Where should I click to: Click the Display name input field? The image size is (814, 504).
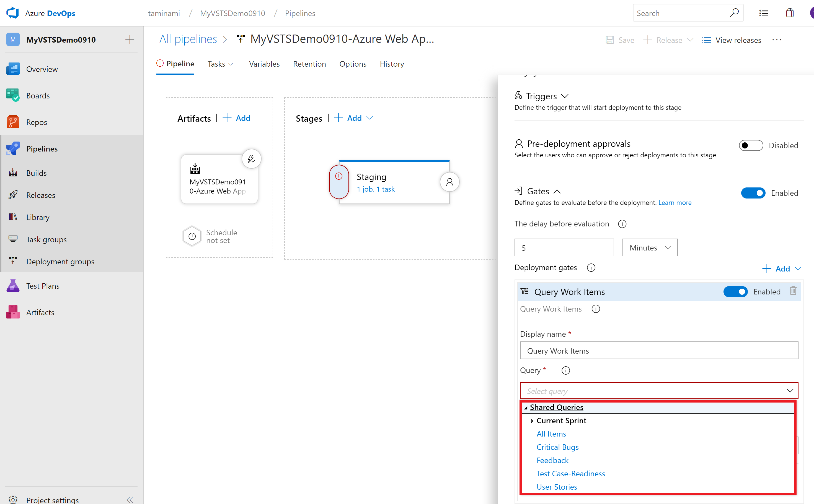658,351
